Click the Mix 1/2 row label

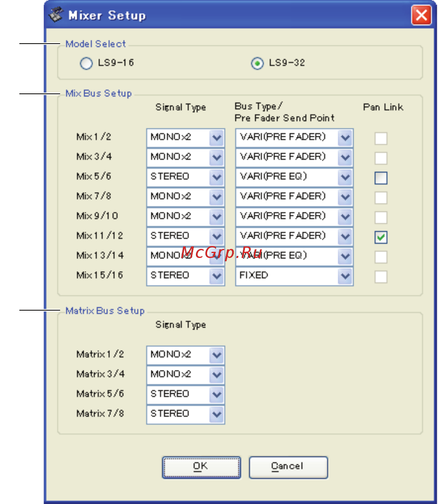[x=93, y=137]
